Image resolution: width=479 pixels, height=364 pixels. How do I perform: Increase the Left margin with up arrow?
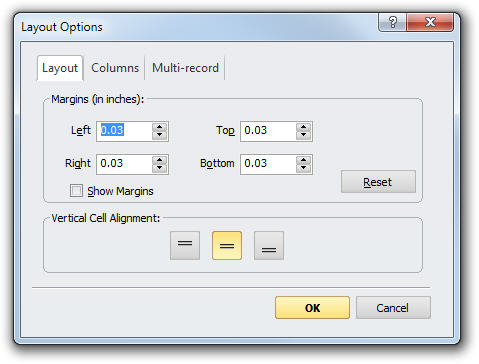click(160, 127)
